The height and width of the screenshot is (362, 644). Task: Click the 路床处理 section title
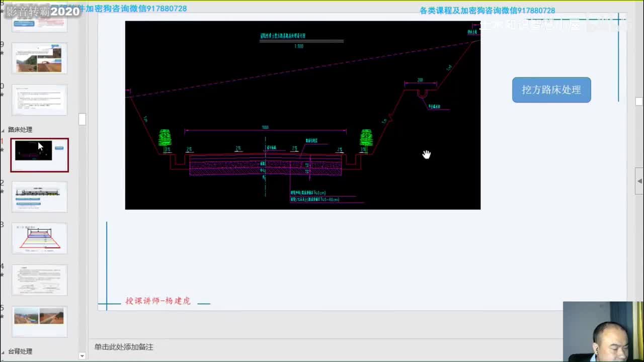point(20,130)
